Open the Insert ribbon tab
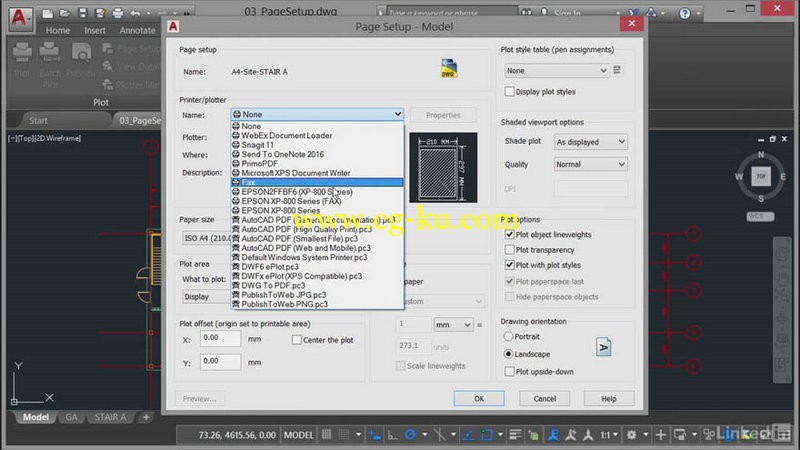The image size is (800, 450). (x=95, y=31)
